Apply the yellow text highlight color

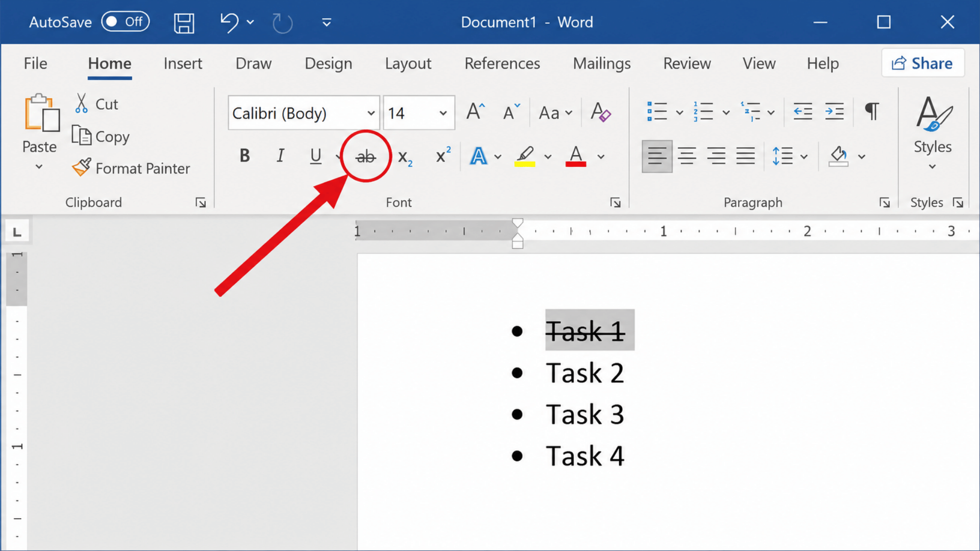pyautogui.click(x=525, y=157)
